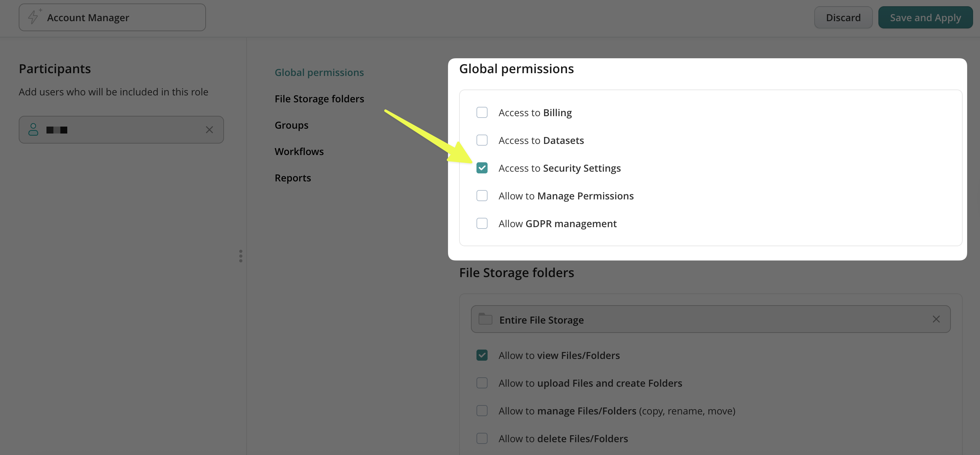Click the participant user avatar icon

coord(34,130)
